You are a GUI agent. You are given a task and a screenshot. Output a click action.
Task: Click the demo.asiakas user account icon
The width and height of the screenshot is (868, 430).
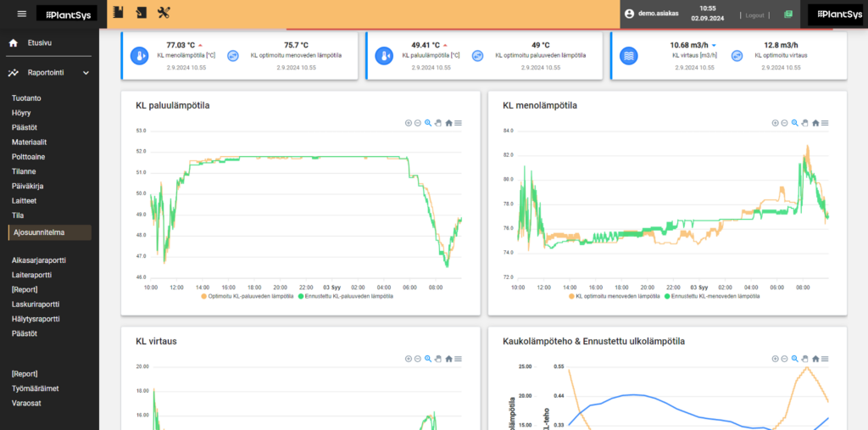pyautogui.click(x=630, y=14)
